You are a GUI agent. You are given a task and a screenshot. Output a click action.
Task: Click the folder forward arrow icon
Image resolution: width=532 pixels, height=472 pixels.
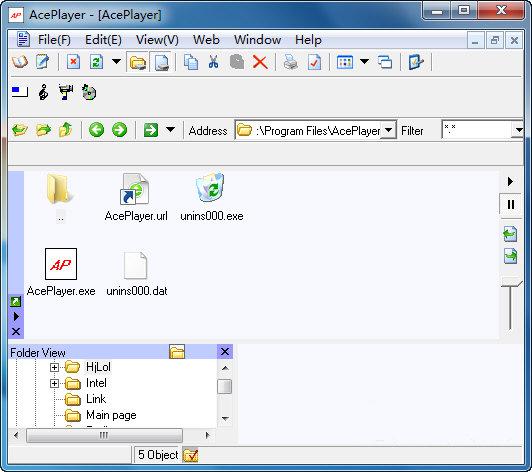[x=43, y=130]
